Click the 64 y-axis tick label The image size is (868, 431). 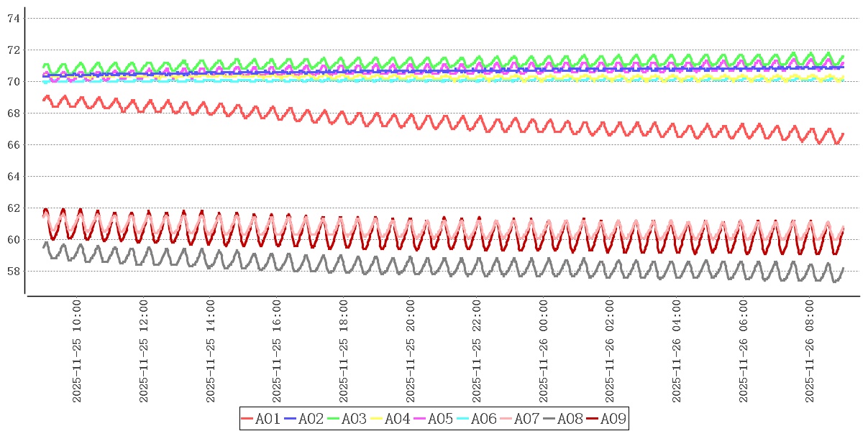(13, 177)
